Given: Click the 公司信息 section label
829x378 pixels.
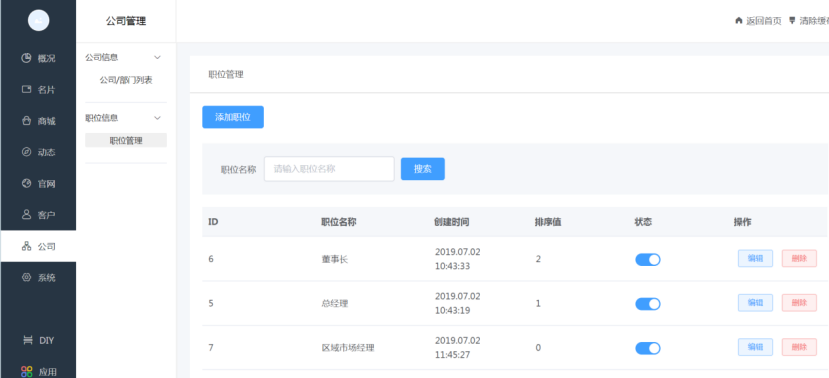Looking at the screenshot, I should (x=102, y=57).
